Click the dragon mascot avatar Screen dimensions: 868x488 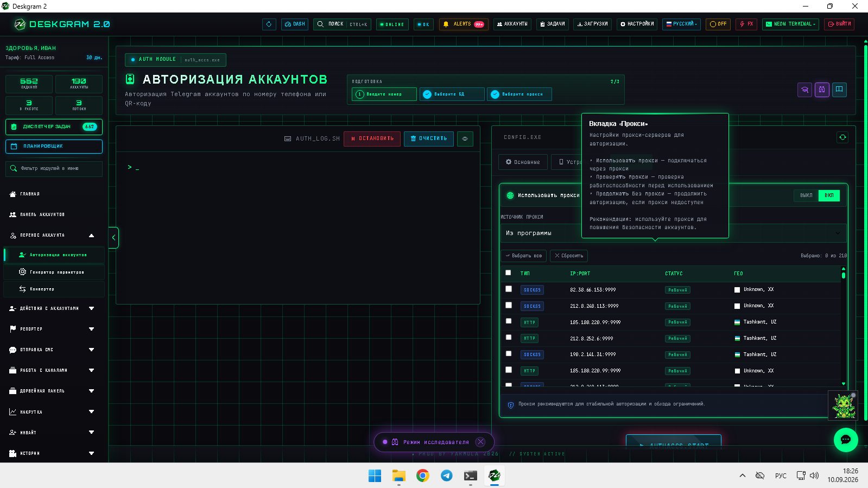pyautogui.click(x=844, y=405)
